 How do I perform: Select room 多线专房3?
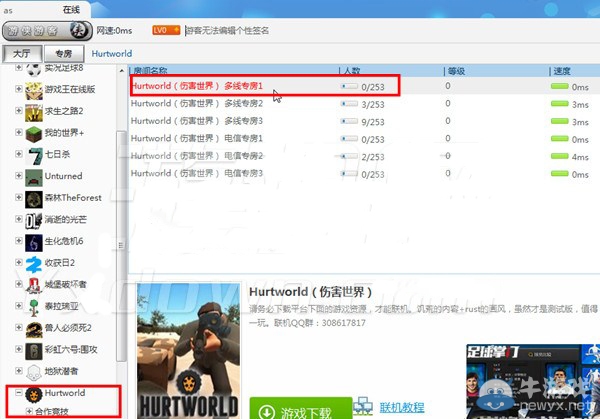tap(197, 121)
